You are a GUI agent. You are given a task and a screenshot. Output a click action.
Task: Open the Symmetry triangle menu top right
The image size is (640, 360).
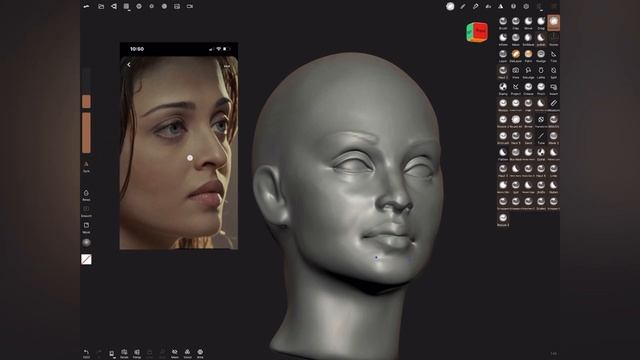pyautogui.click(x=501, y=7)
